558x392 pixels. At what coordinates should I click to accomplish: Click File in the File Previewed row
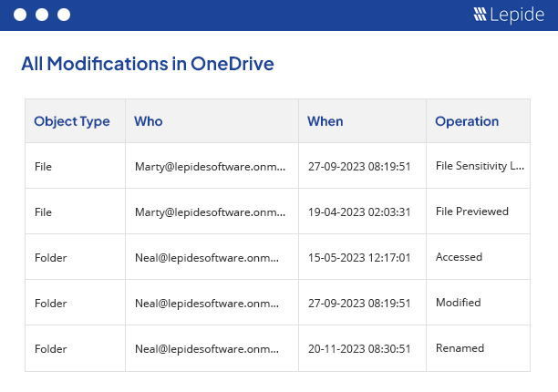[x=43, y=212]
